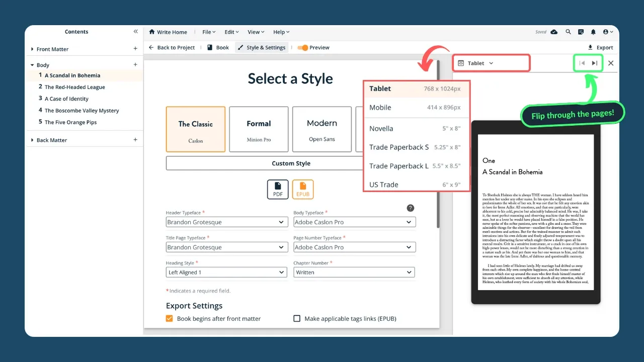Open the notifications bell icon
The image size is (644, 362).
(593, 32)
